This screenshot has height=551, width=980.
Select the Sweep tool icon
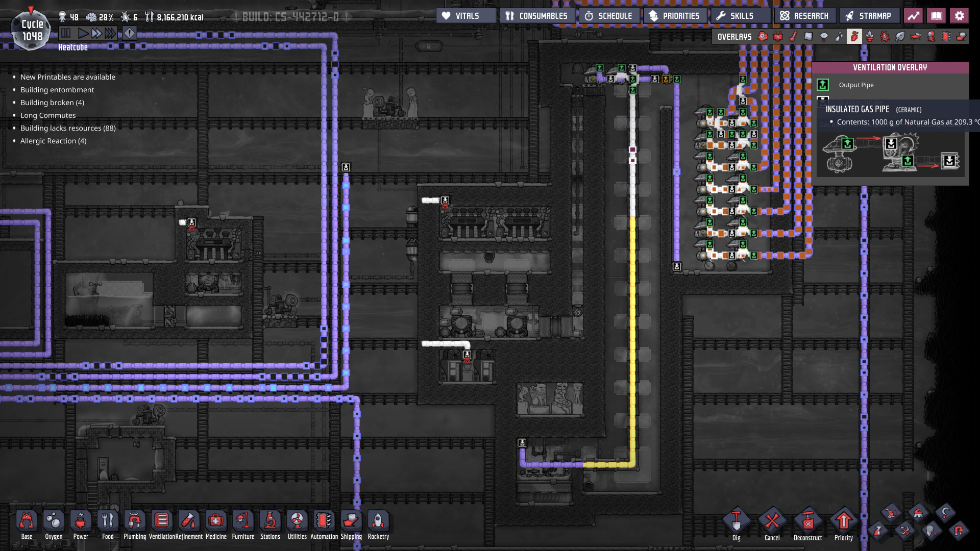coord(918,513)
